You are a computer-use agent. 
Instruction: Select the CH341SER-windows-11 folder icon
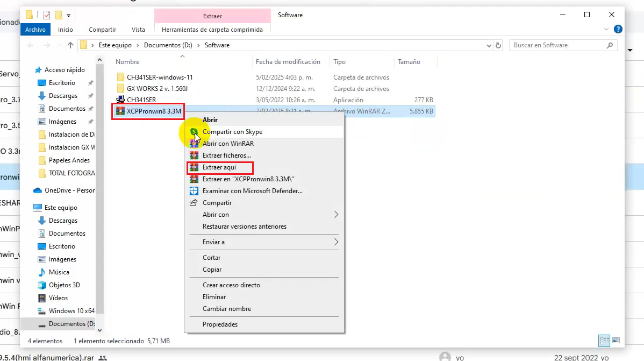tap(120, 77)
